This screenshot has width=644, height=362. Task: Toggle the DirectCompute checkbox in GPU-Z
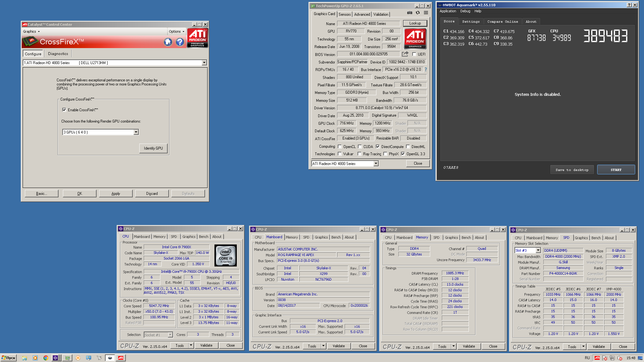[x=378, y=146]
